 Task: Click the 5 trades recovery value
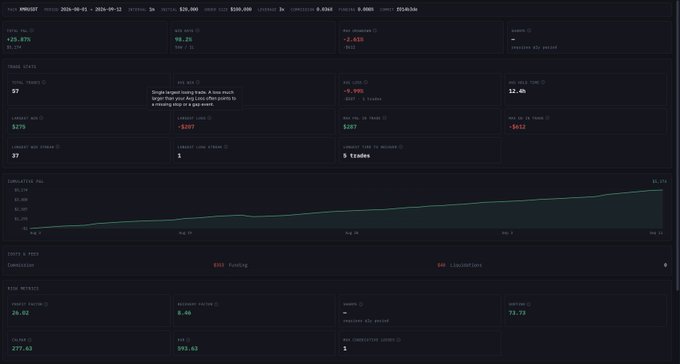(x=356, y=156)
